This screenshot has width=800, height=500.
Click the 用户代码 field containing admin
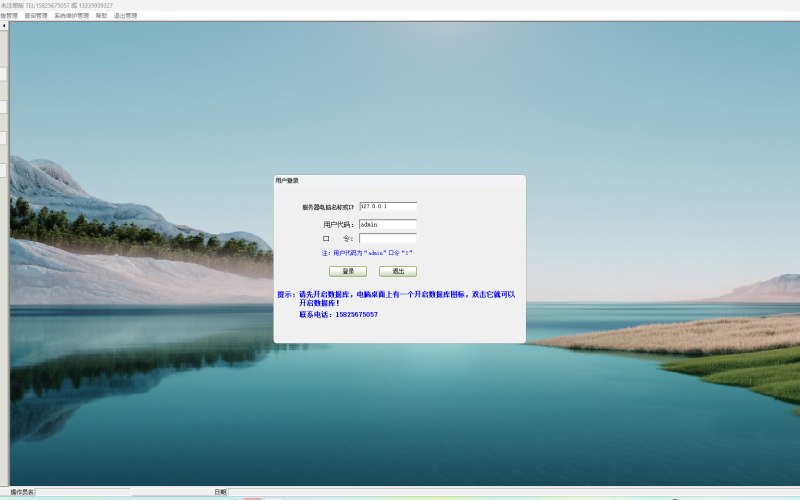click(x=388, y=224)
